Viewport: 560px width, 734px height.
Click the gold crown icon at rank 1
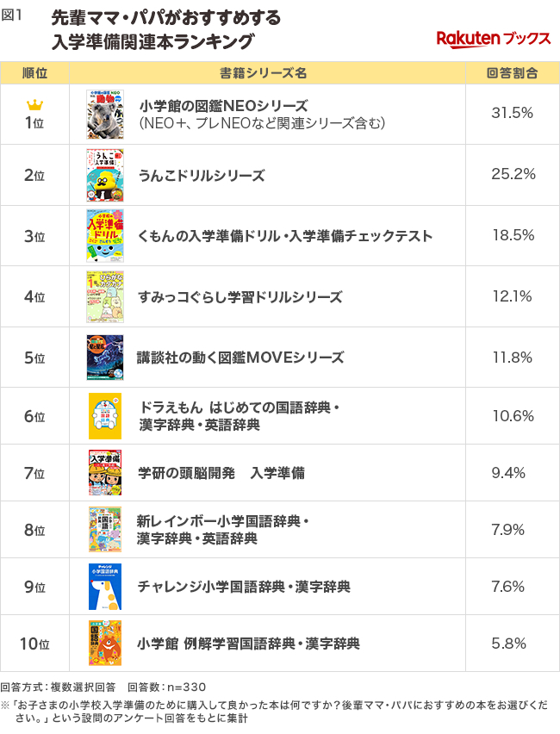coord(34,104)
